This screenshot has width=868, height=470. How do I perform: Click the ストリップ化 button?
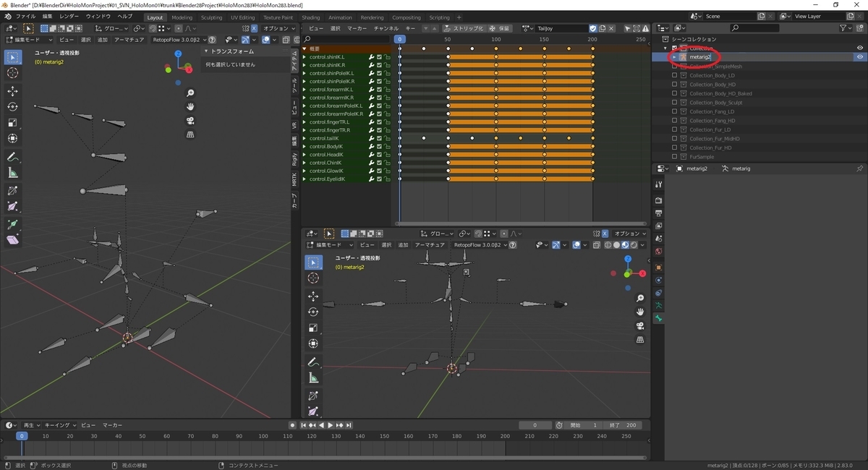point(464,28)
